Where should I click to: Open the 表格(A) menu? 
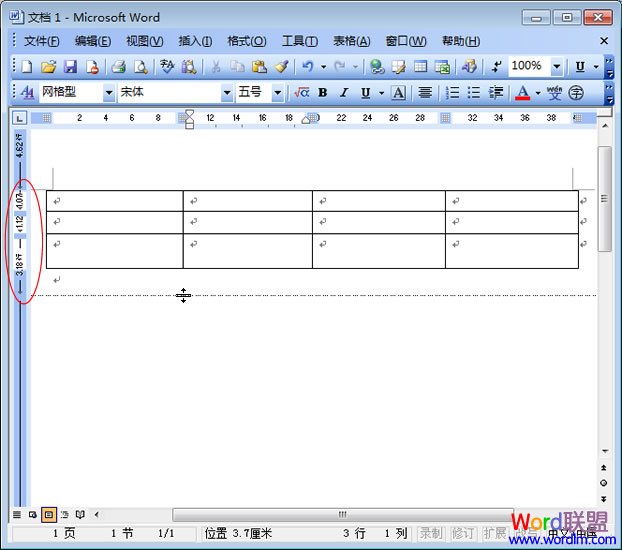[351, 41]
